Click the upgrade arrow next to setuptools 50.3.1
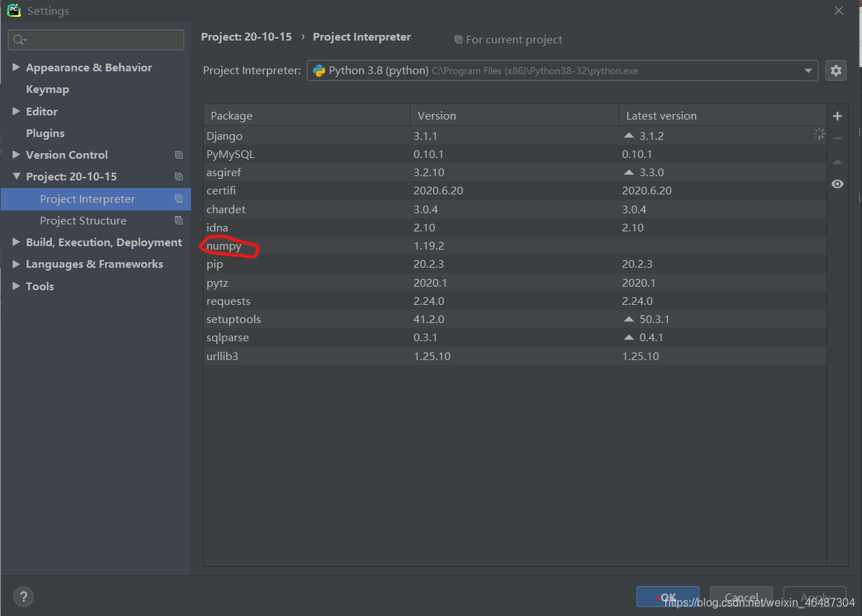The image size is (862, 616). [628, 319]
